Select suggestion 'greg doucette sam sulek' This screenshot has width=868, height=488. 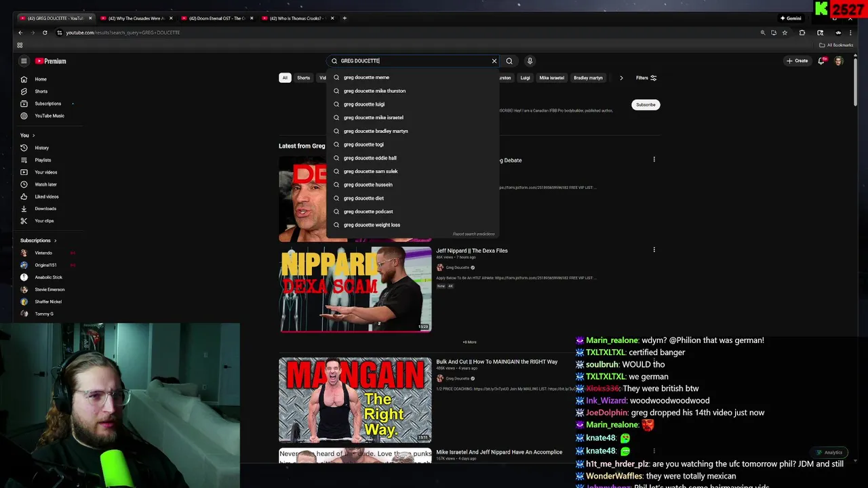click(x=412, y=171)
